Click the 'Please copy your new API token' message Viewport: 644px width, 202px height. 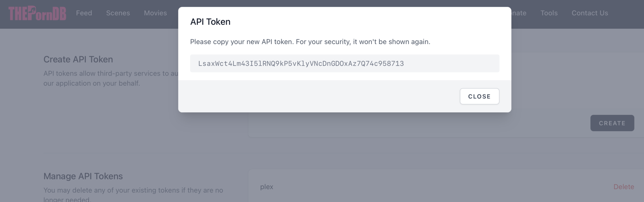310,42
